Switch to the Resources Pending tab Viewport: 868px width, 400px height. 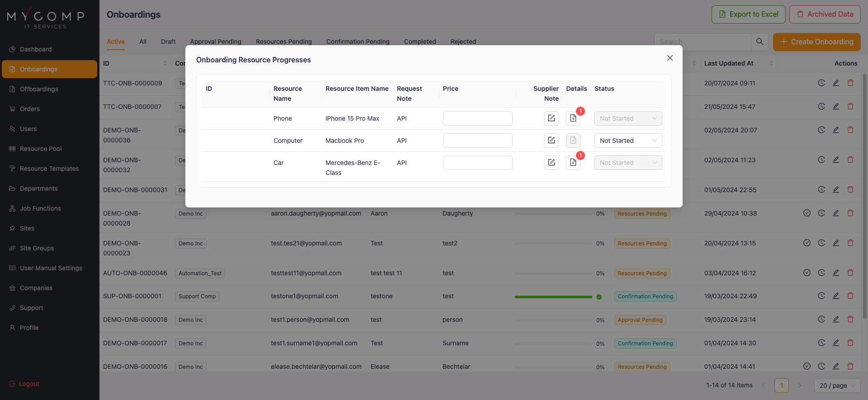point(283,42)
